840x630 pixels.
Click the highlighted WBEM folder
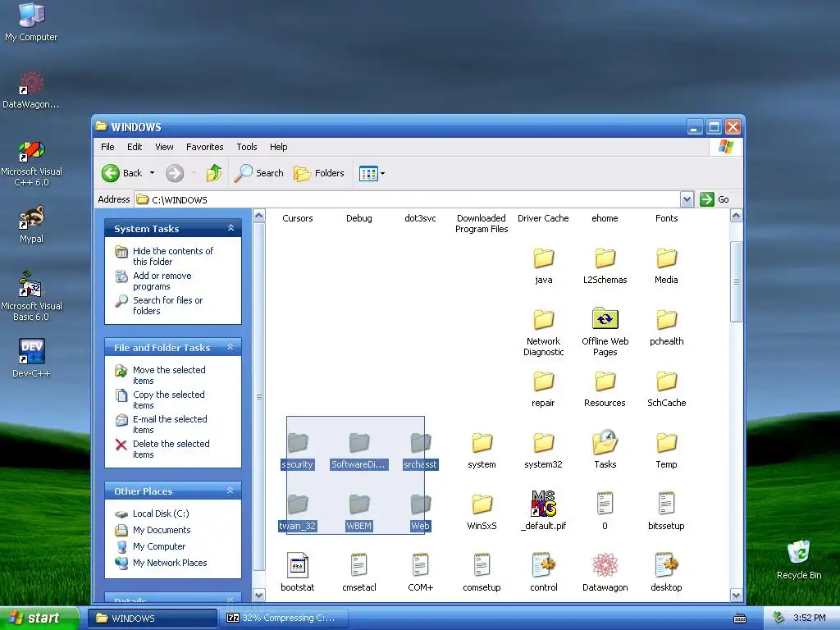click(359, 504)
